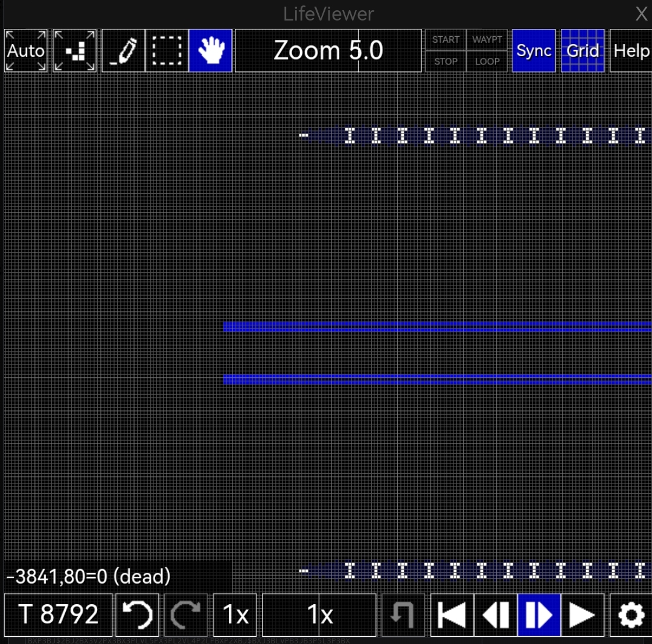Click the Fit pattern to window icon
The height and width of the screenshot is (644, 652).
click(75, 51)
